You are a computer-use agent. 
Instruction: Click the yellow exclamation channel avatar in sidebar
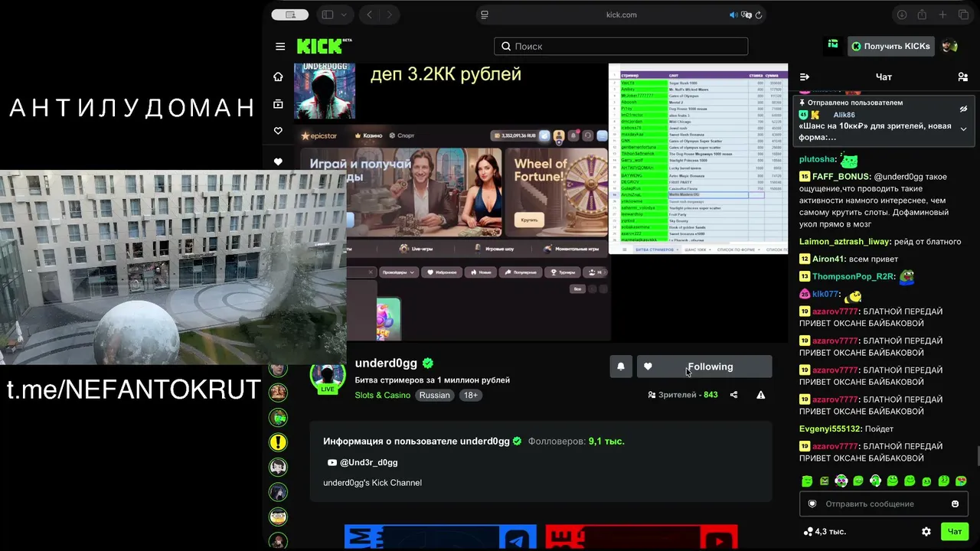(x=278, y=442)
